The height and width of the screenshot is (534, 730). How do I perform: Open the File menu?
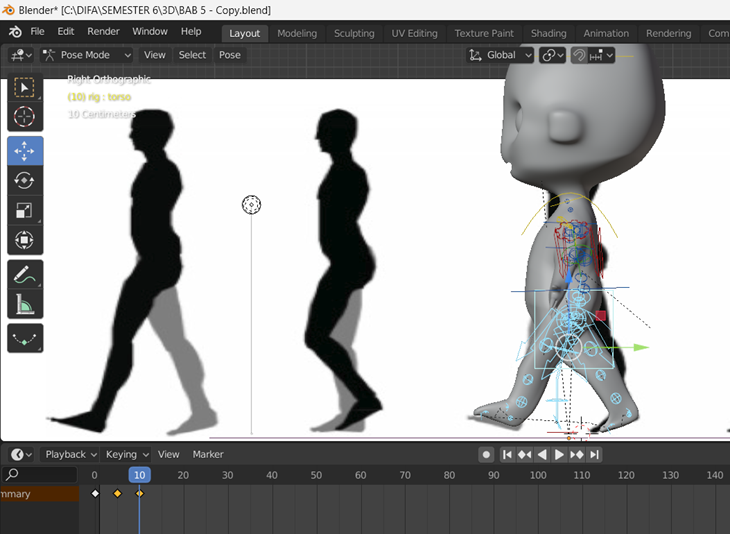[37, 32]
